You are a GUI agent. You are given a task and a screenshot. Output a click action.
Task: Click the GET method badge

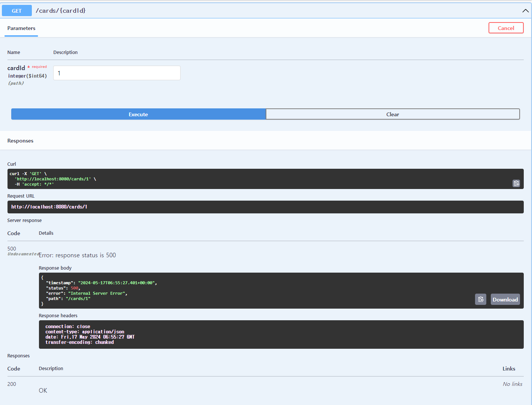click(17, 10)
